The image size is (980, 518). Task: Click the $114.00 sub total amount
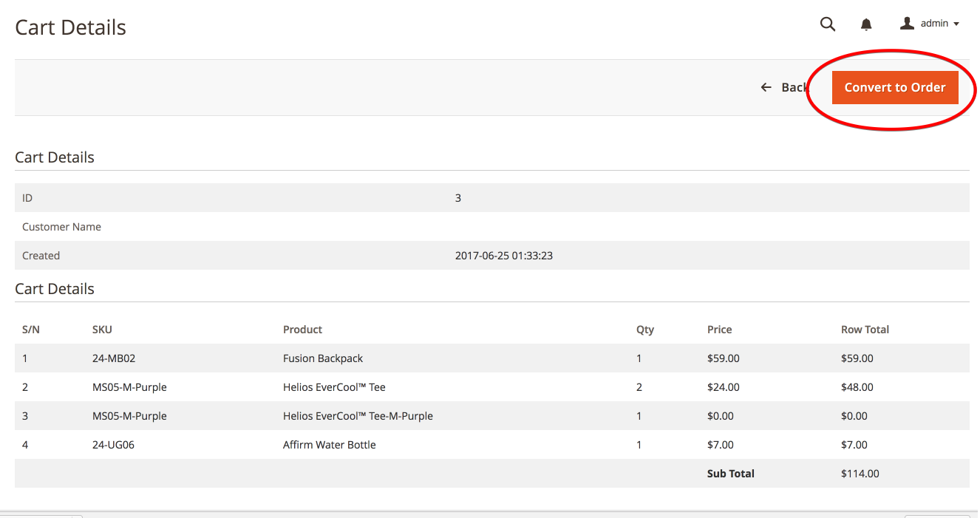coord(860,474)
